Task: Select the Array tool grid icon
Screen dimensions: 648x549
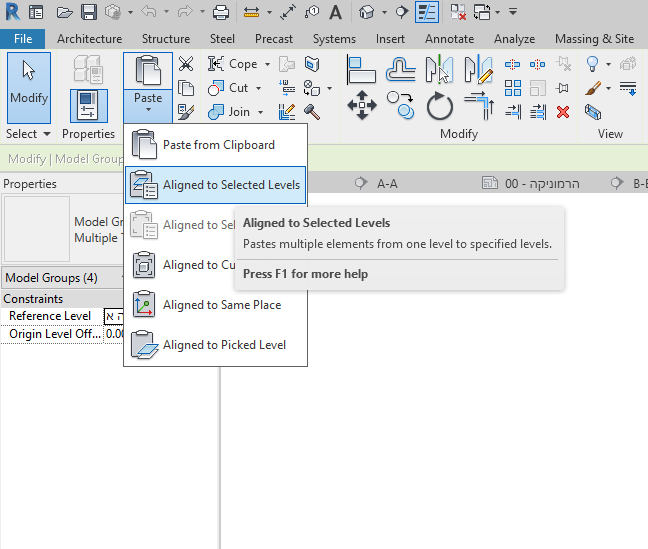Action: coord(513,88)
